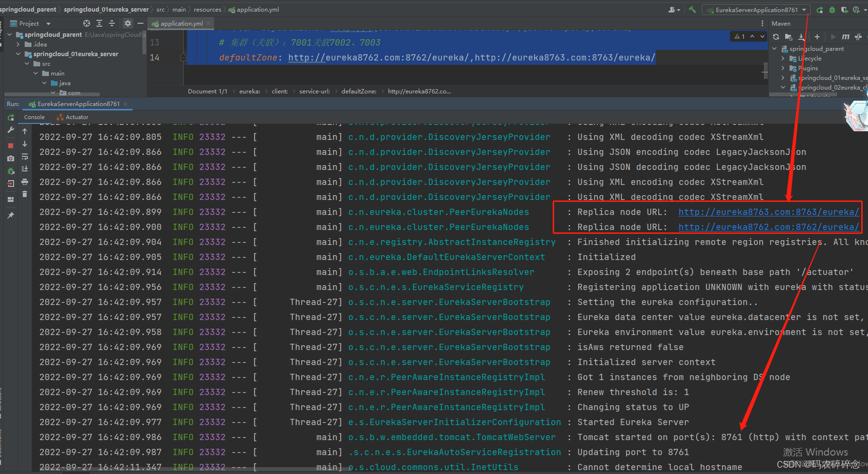Hide the Project panel with minus icon
This screenshot has width=868, height=474.
pos(140,23)
